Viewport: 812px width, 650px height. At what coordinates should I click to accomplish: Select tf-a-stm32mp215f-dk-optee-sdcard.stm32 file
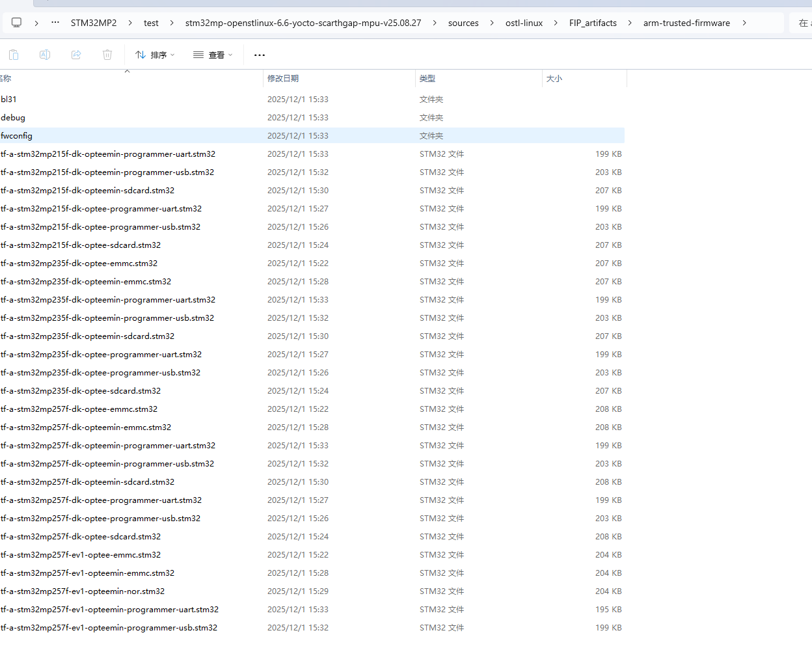coord(312,245)
